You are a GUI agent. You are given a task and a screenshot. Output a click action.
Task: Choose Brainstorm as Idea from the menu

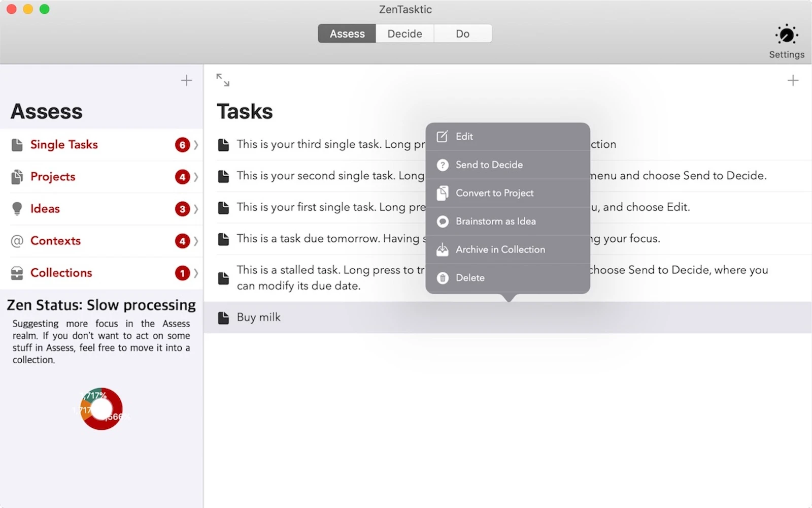point(507,221)
